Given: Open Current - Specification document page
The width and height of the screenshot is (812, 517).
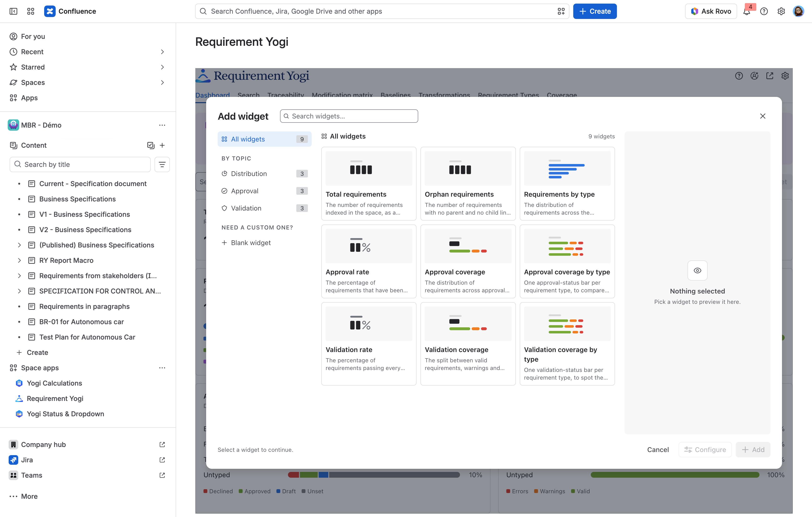Looking at the screenshot, I should tap(93, 184).
